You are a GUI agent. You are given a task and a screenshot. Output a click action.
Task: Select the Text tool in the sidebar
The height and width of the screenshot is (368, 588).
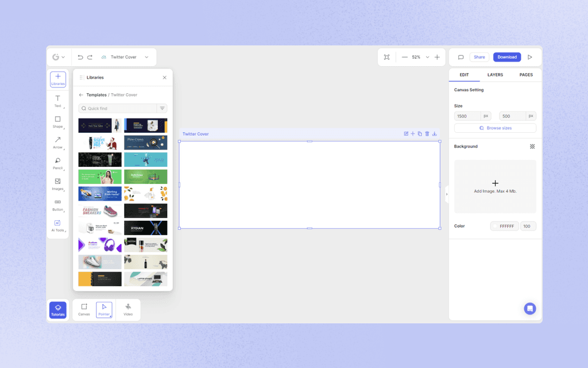57,102
